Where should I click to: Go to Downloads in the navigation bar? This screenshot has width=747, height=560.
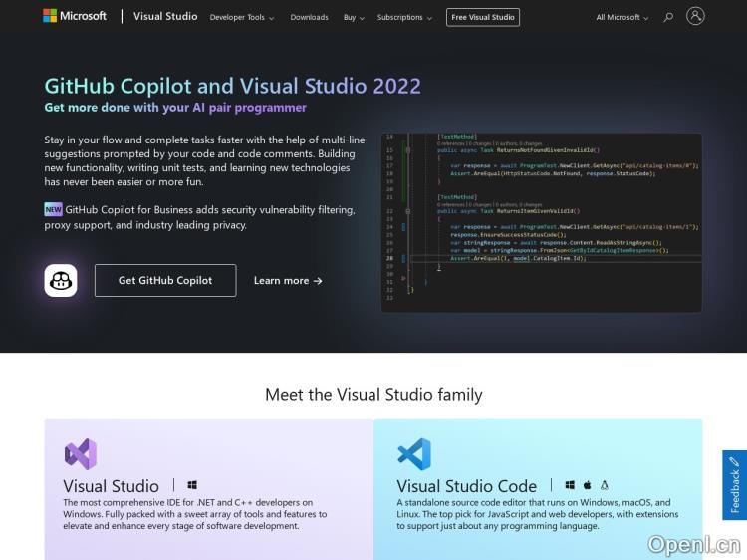[309, 17]
